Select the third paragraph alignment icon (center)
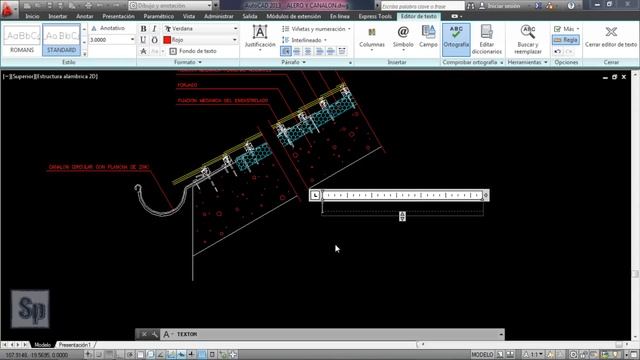This screenshot has width=640, height=360. coord(308,51)
